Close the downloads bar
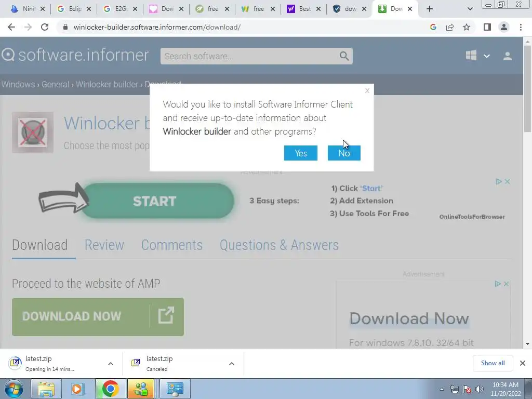Viewport: 532px width, 399px height. pyautogui.click(x=523, y=363)
